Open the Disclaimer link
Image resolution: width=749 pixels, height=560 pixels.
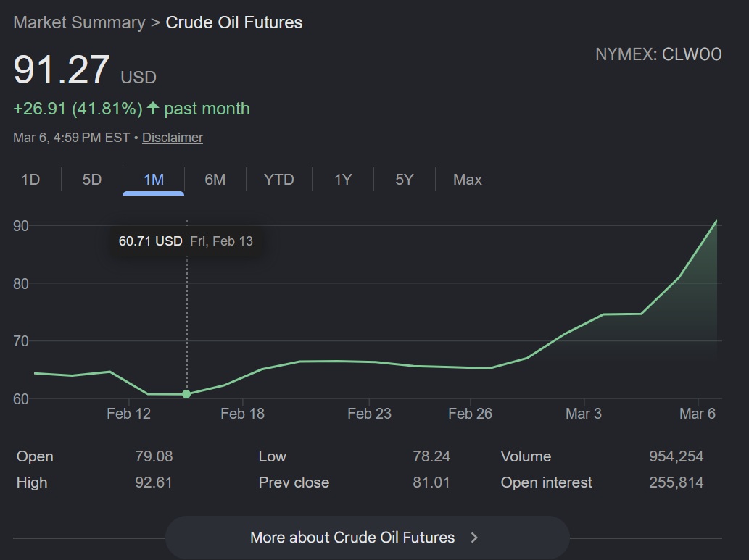tap(173, 138)
